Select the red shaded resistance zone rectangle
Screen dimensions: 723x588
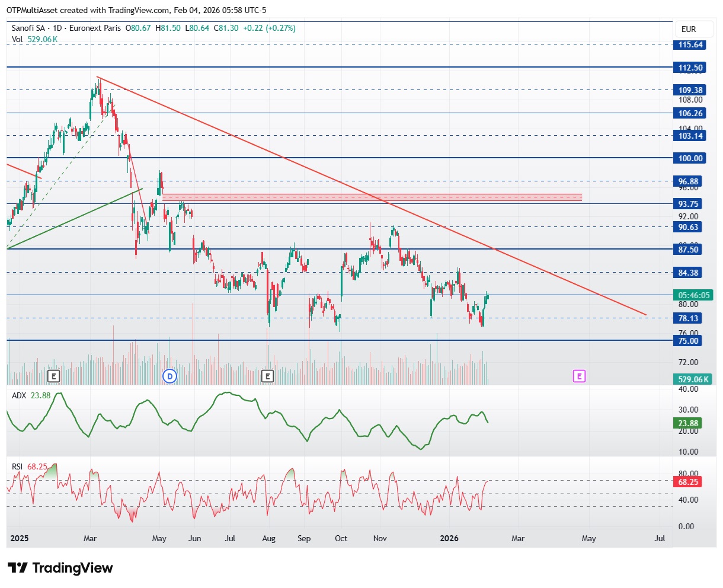point(372,197)
